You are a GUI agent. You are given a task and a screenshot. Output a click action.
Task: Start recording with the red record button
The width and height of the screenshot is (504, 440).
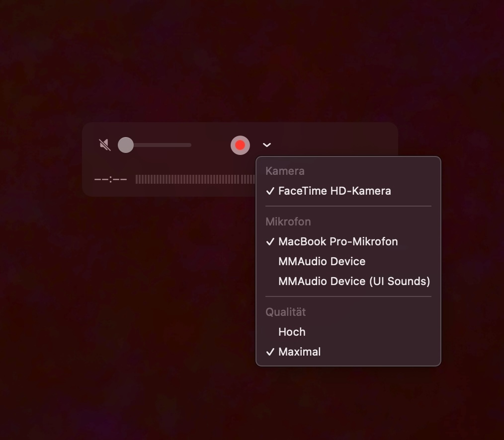click(x=240, y=145)
